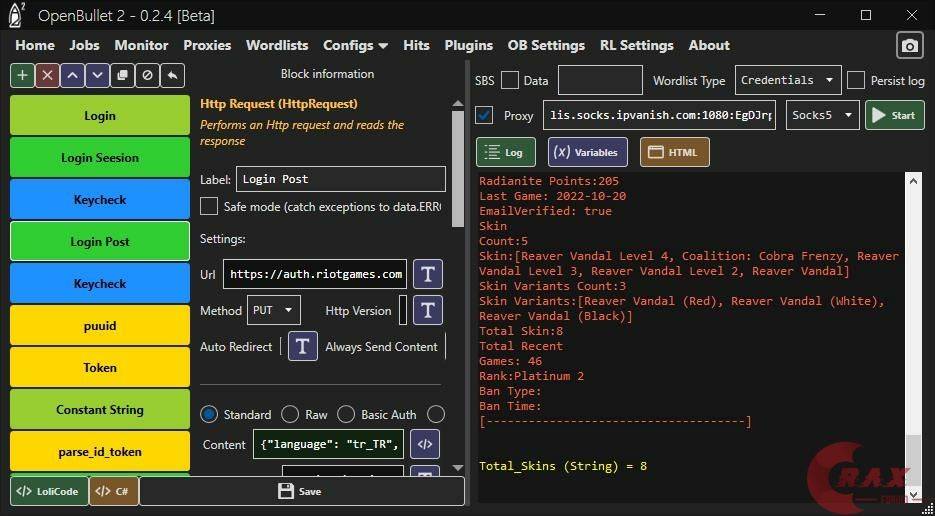This screenshot has height=516, width=935.
Task: Click the OpenBullet logo icon
Action: pos(17,15)
